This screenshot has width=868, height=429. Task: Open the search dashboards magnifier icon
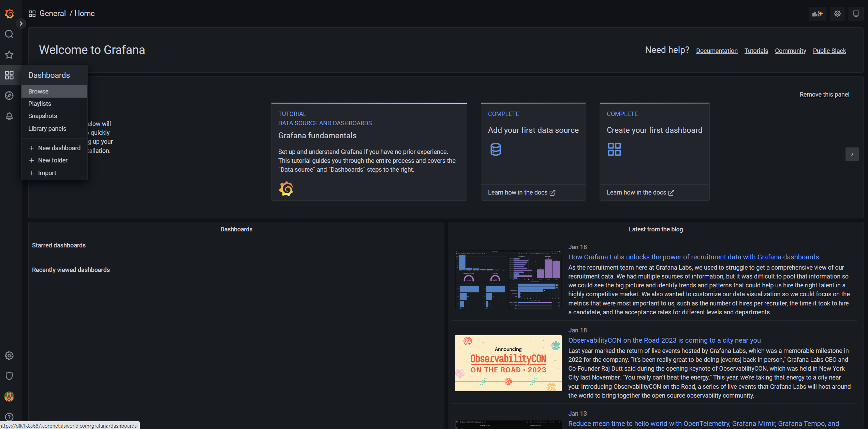(9, 34)
